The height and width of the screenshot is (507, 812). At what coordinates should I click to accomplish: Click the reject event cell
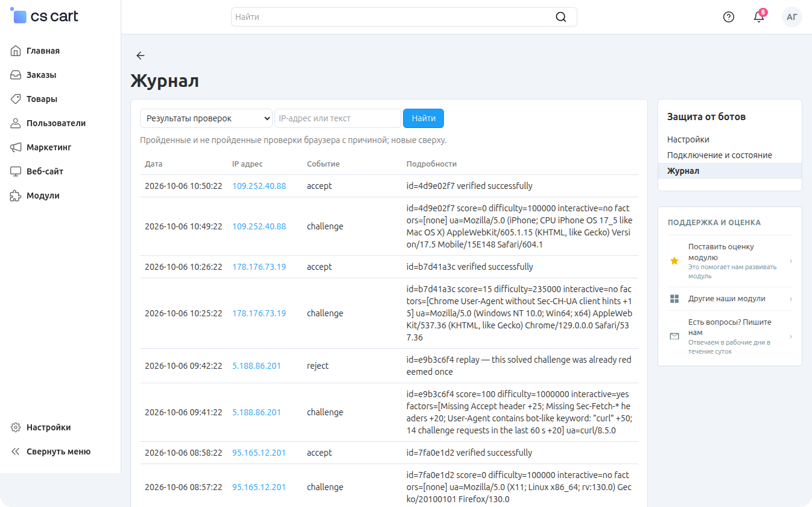(318, 366)
